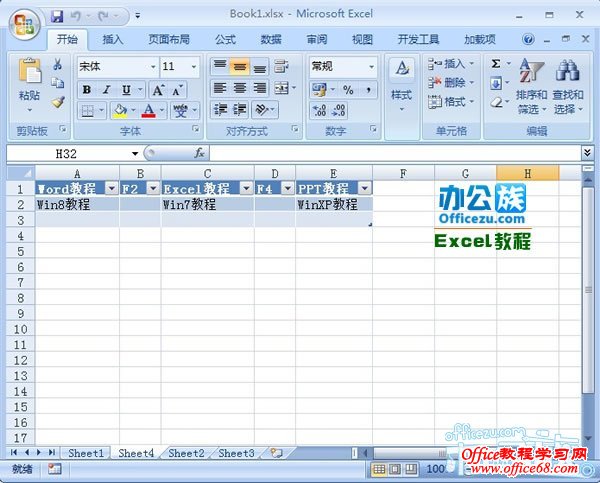Screen dimensions: 600x483
Task: Open the phonetic guide 文 button
Action: pyautogui.click(x=180, y=111)
